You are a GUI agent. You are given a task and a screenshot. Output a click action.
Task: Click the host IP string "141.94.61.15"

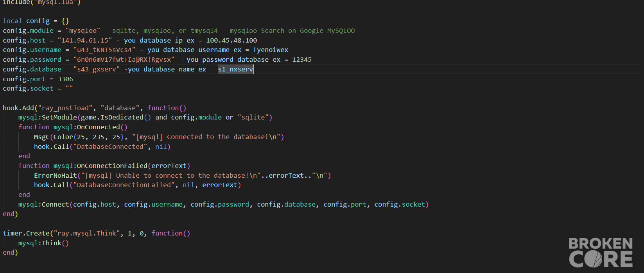coord(85,40)
